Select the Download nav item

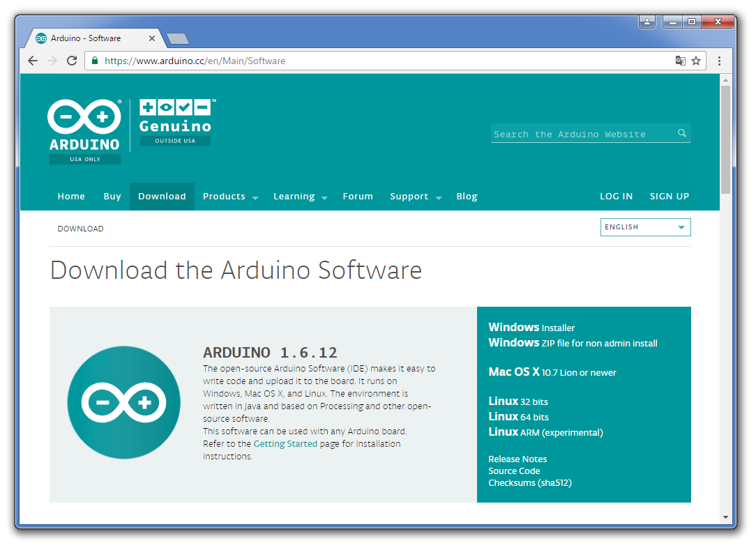click(x=162, y=196)
